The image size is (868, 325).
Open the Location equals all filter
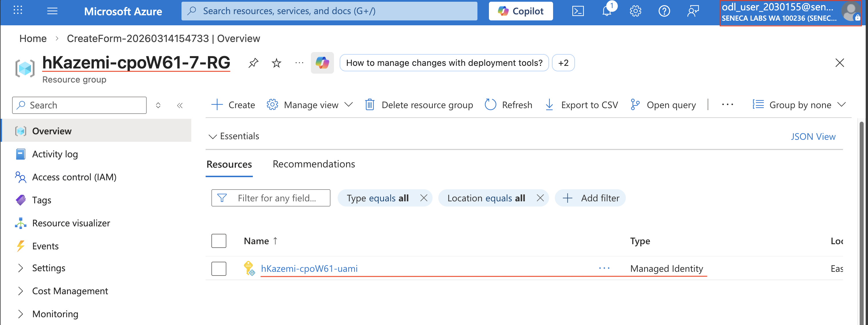point(486,198)
